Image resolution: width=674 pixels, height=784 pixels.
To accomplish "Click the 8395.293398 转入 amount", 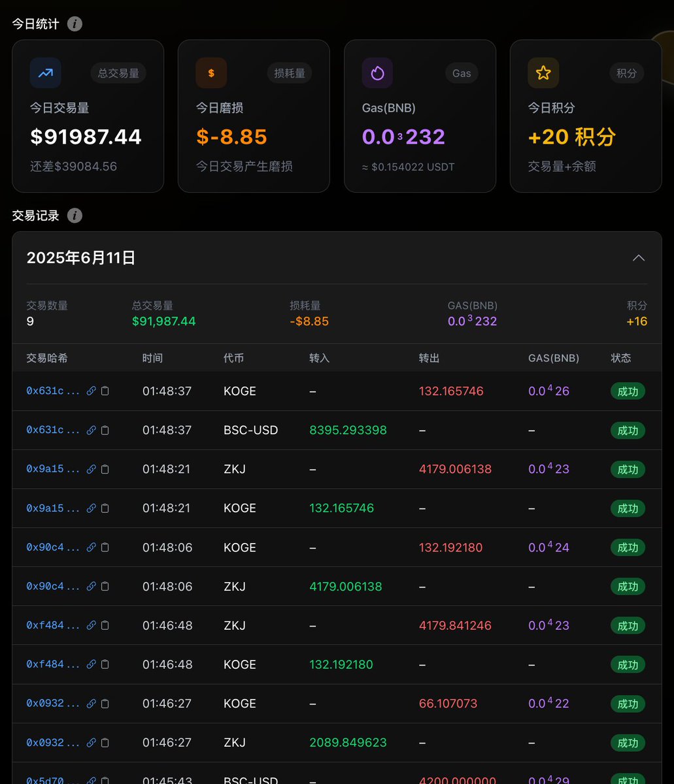I will coord(348,430).
